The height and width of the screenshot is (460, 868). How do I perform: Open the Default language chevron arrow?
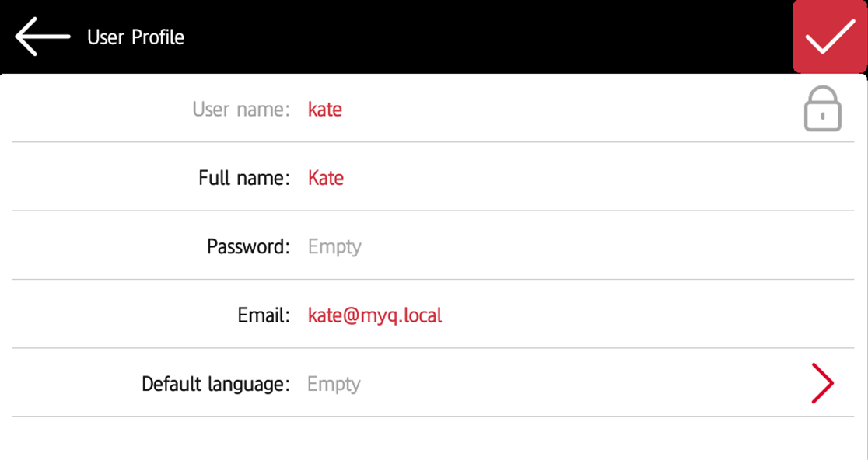coord(822,383)
